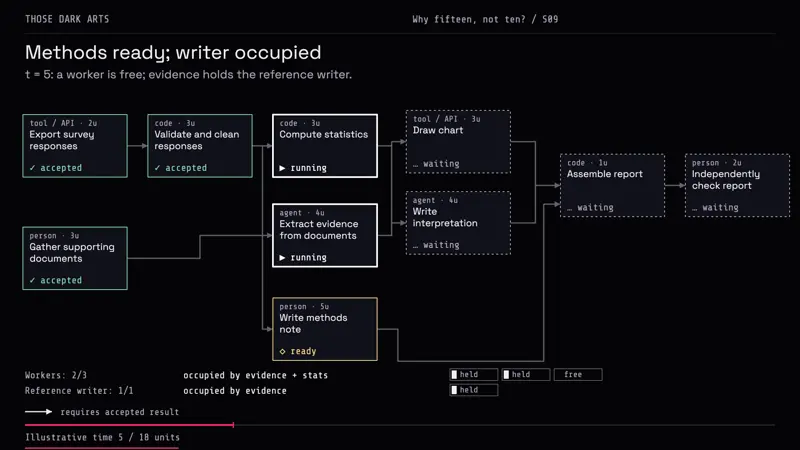This screenshot has width=800, height=450.
Task: Select the Independently check report node
Action: click(x=737, y=186)
